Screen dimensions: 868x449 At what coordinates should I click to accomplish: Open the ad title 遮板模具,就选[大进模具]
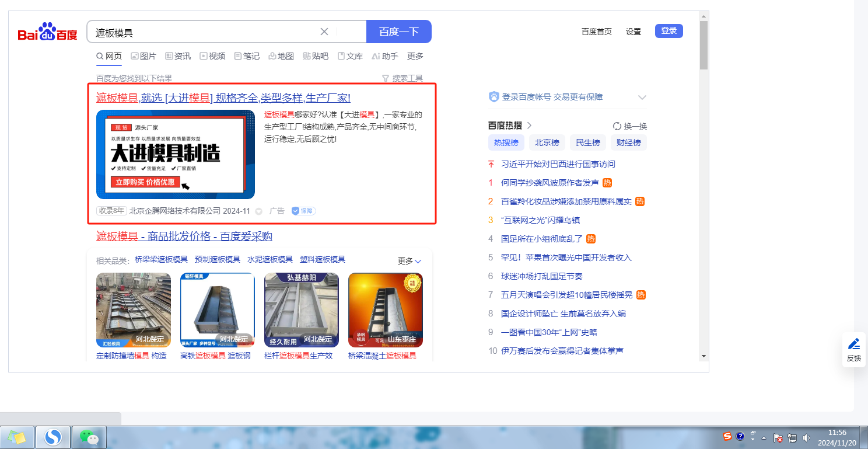(223, 98)
